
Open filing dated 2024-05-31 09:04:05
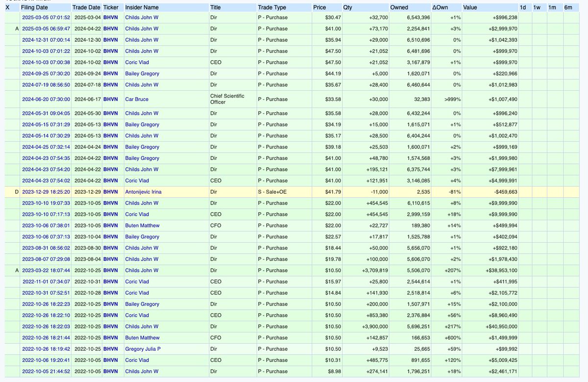[46, 113]
